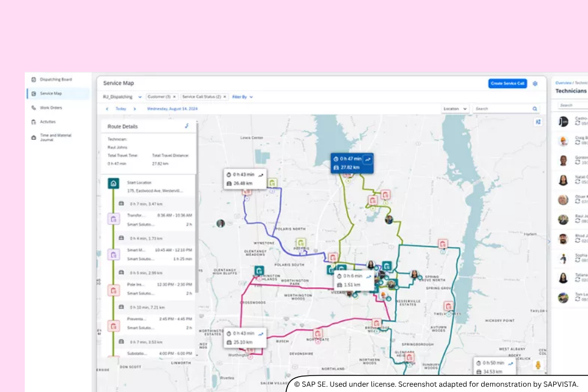Click the Time and Material Journal icon

(x=34, y=138)
